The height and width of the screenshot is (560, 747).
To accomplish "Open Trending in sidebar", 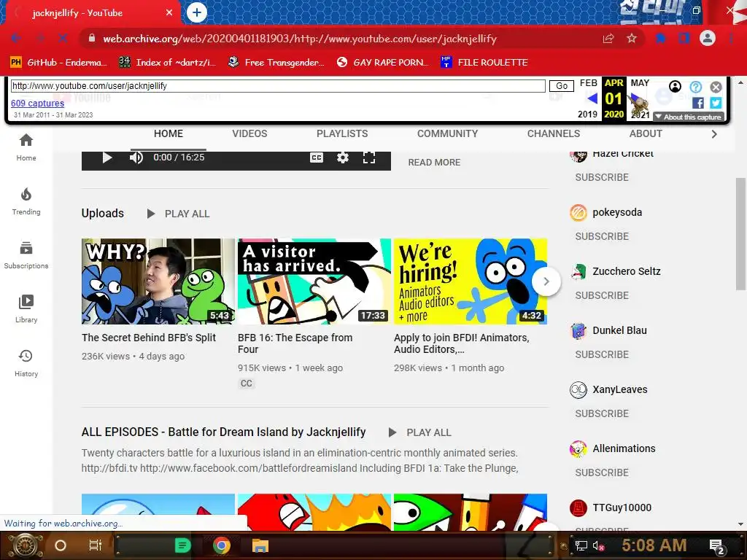I will click(x=26, y=201).
